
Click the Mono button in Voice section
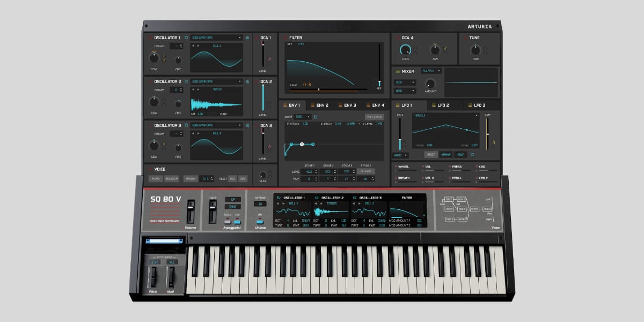point(156,178)
